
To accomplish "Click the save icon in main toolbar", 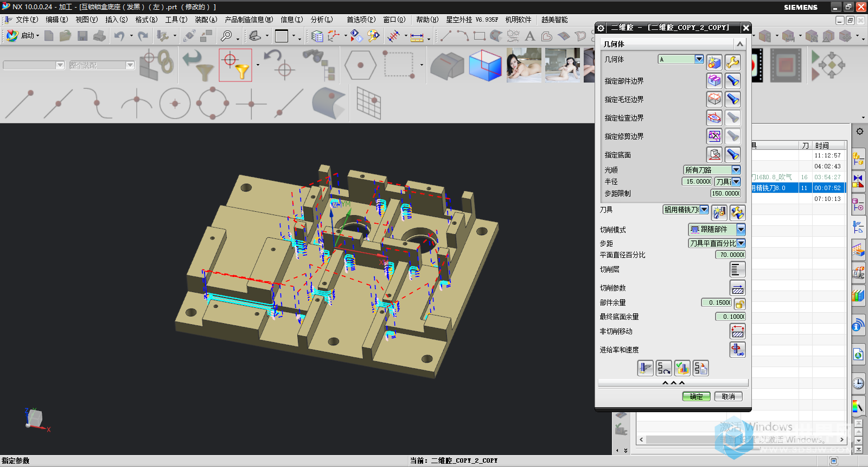I will (x=82, y=36).
